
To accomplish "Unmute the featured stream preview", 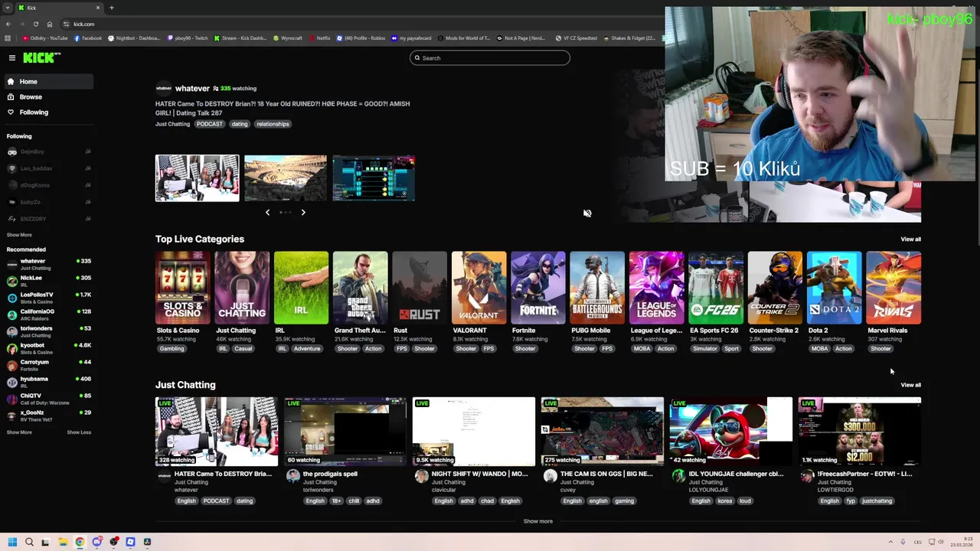I will coord(587,214).
